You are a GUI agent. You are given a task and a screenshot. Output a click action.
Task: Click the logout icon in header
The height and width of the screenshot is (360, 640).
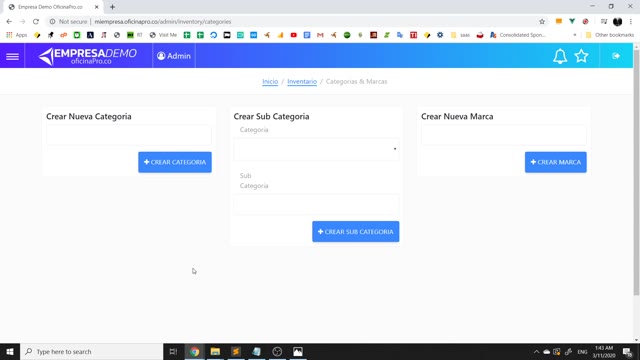coord(616,56)
